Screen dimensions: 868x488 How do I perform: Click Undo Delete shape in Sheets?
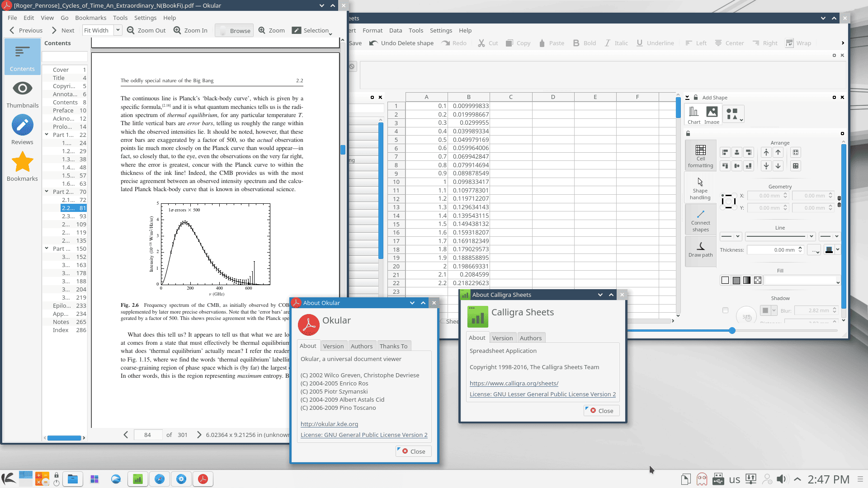pyautogui.click(x=401, y=43)
